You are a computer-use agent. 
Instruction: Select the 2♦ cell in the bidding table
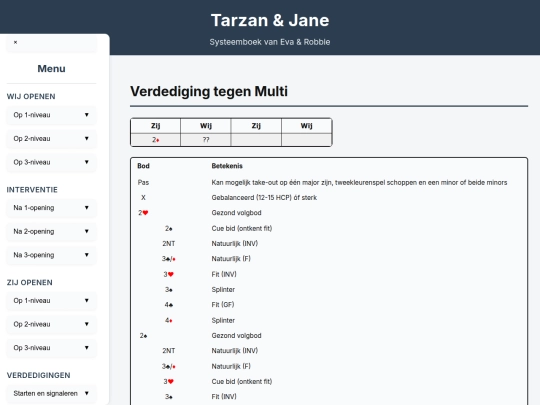pyautogui.click(x=156, y=140)
